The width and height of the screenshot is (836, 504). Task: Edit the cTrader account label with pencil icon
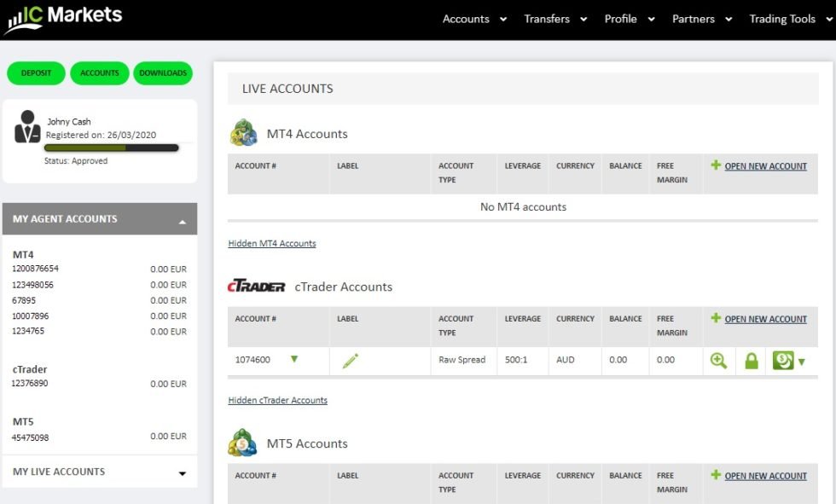coord(350,361)
